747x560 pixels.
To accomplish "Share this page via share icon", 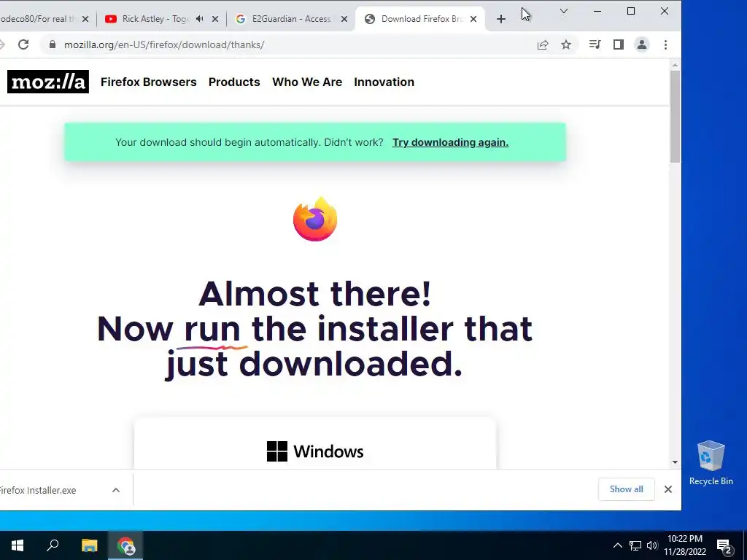I will (x=543, y=44).
